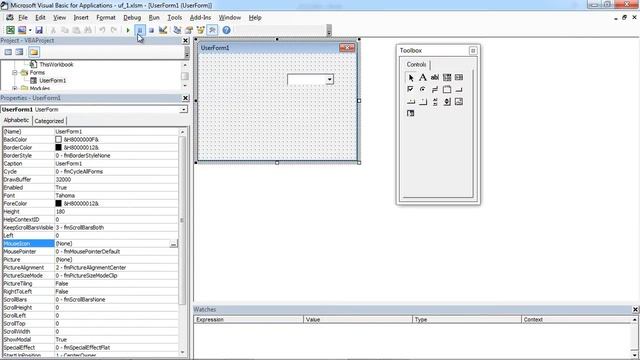This screenshot has height=360, width=640.
Task: Run Sub/UserForm with the green play icon
Action: coord(128,30)
